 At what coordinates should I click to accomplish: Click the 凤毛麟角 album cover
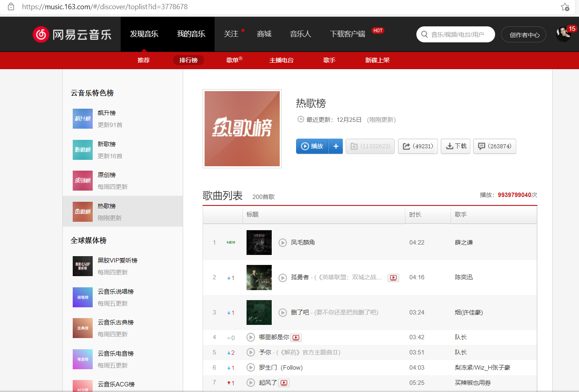click(x=259, y=243)
